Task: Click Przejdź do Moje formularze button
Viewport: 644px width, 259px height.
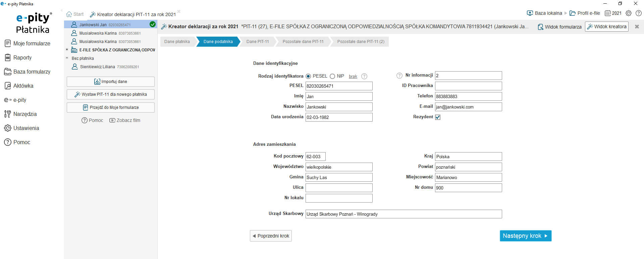Action: point(111,107)
